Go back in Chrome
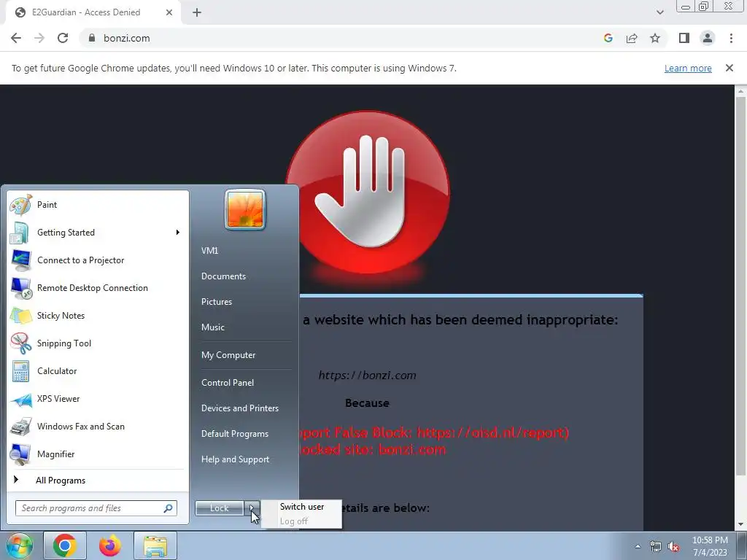Screen dimensions: 747x560 point(16,38)
